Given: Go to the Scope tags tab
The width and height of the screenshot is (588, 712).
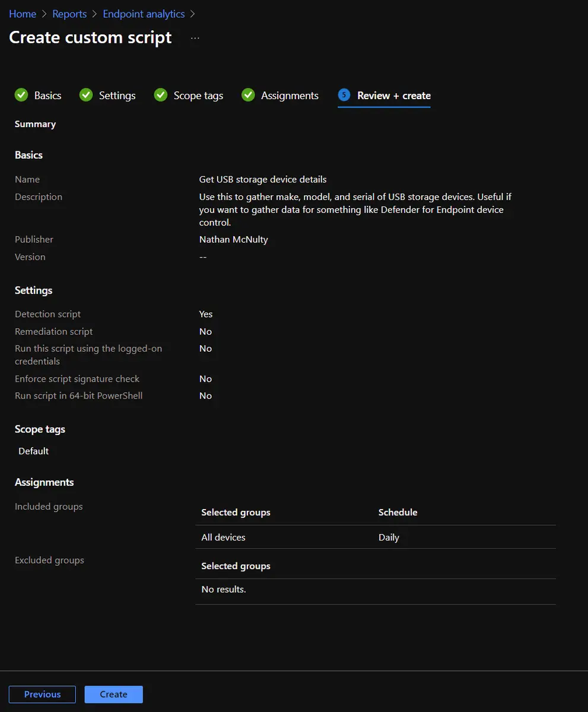Looking at the screenshot, I should [198, 96].
